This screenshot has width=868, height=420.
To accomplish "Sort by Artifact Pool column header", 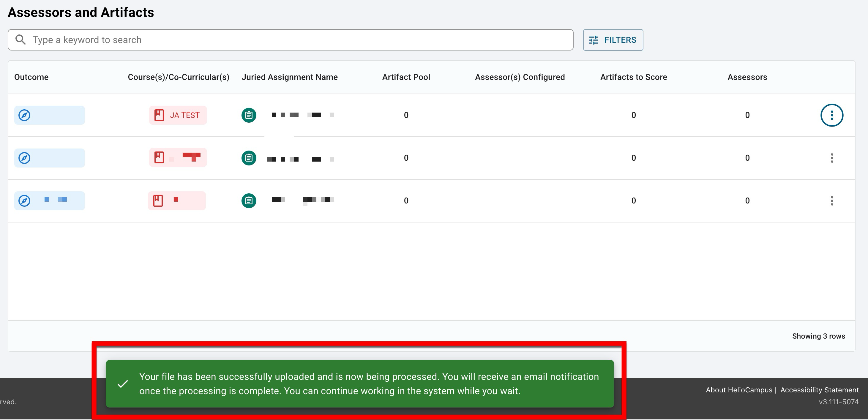I will click(x=406, y=77).
